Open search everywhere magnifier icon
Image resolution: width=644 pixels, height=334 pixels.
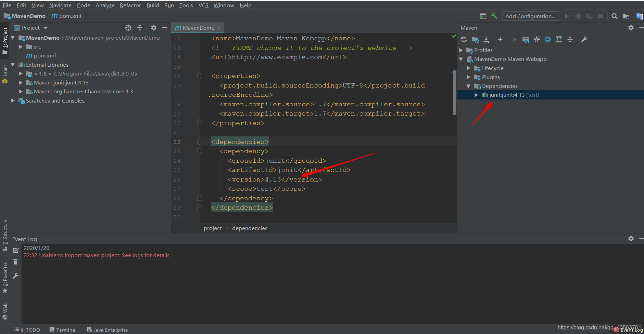point(615,16)
